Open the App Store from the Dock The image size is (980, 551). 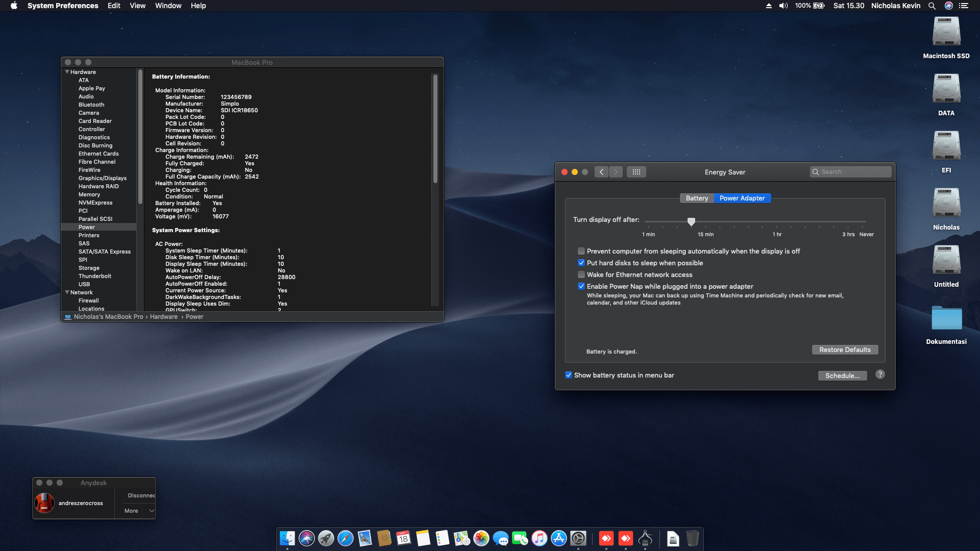[558, 538]
